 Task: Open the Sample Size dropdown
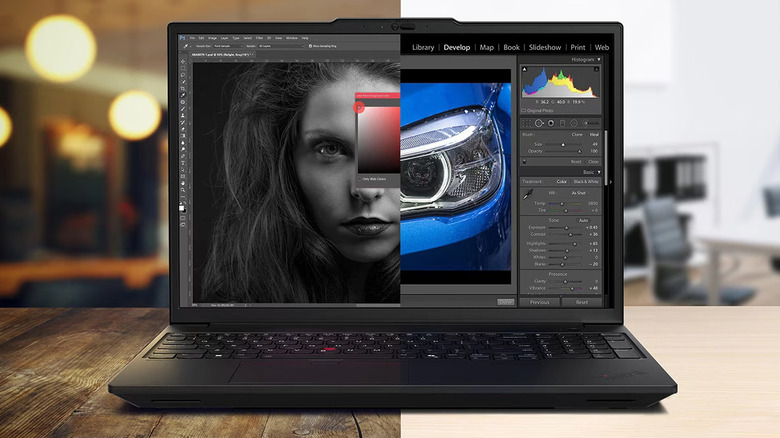(x=228, y=46)
